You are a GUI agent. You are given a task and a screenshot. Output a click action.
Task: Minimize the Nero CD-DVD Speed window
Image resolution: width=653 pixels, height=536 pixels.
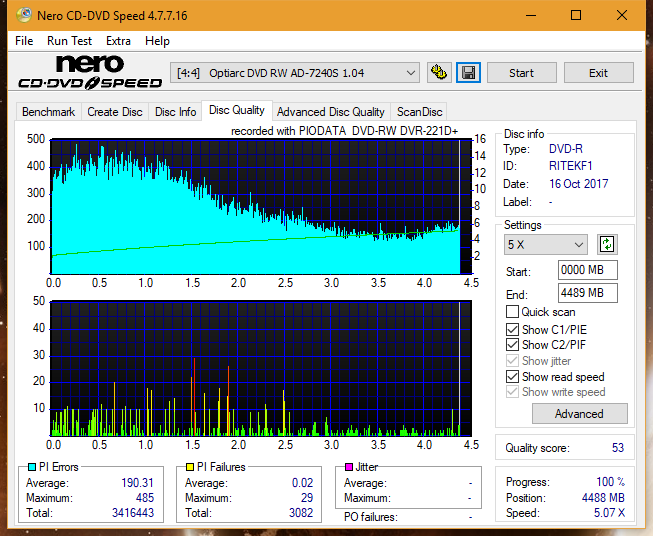click(531, 15)
